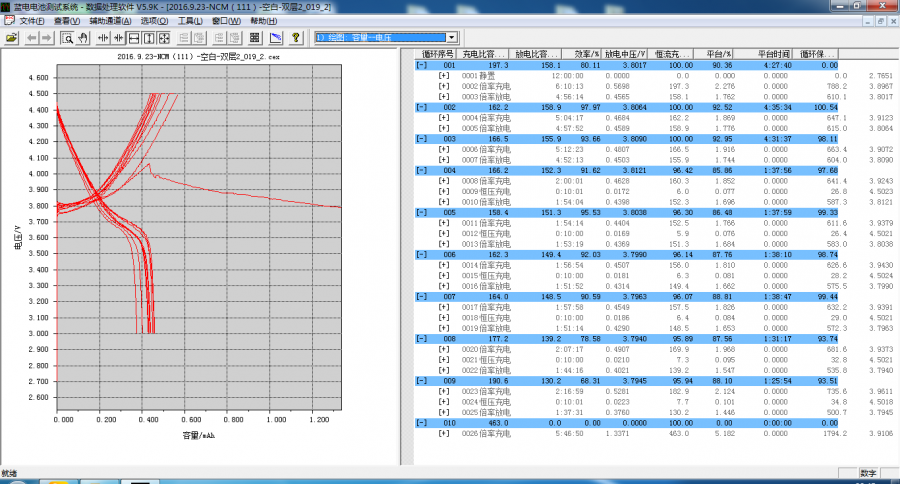The image size is (900, 484).
Task: Go back with the left arrow toolbar icon
Action: [32, 38]
